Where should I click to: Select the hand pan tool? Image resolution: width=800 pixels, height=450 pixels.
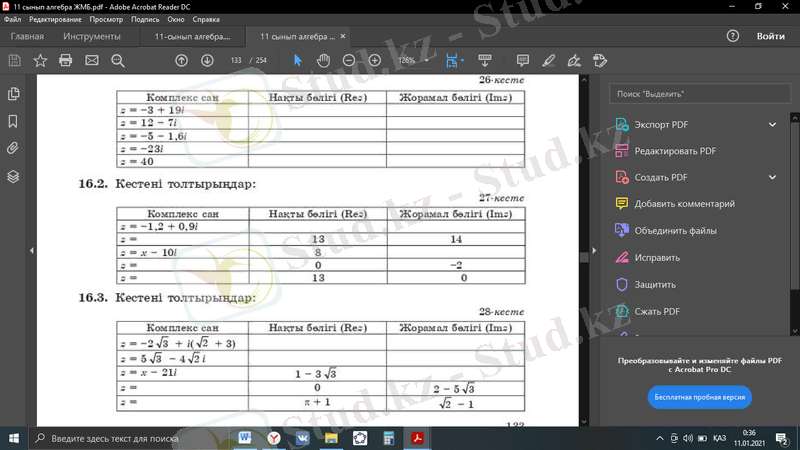pyautogui.click(x=323, y=60)
